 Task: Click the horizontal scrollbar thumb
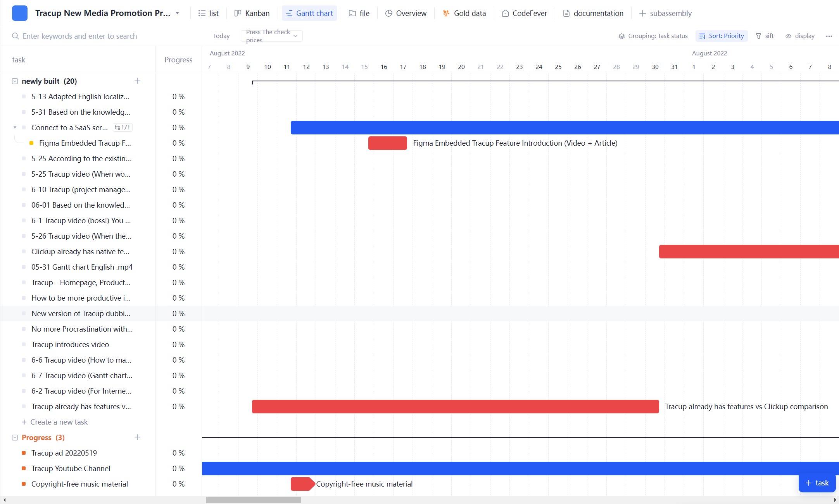click(253, 500)
